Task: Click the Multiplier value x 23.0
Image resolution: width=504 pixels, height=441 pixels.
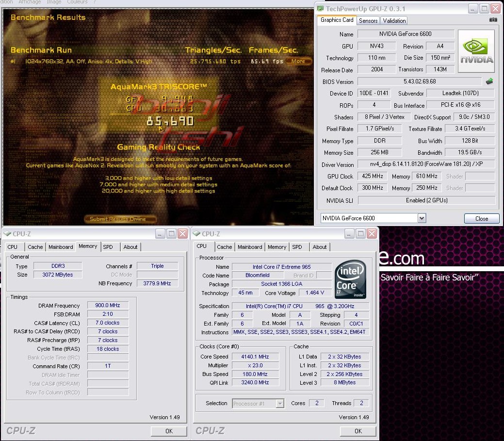Action: [255, 365]
